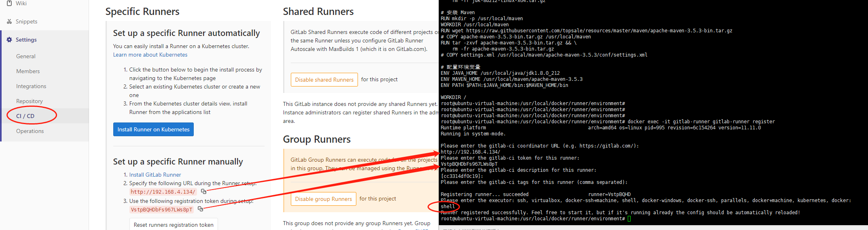This screenshot has width=868, height=230.
Task: Click Disable shared Runners button
Action: tap(324, 80)
